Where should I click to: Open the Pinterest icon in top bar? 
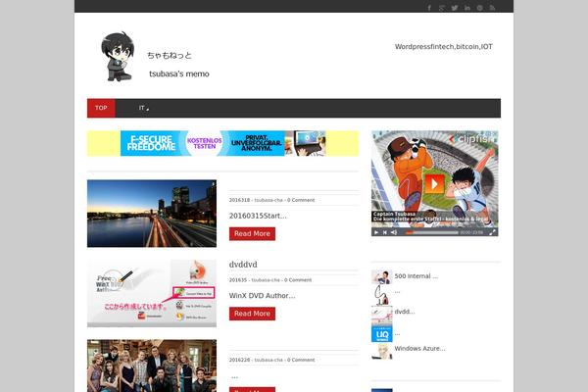coord(479,8)
